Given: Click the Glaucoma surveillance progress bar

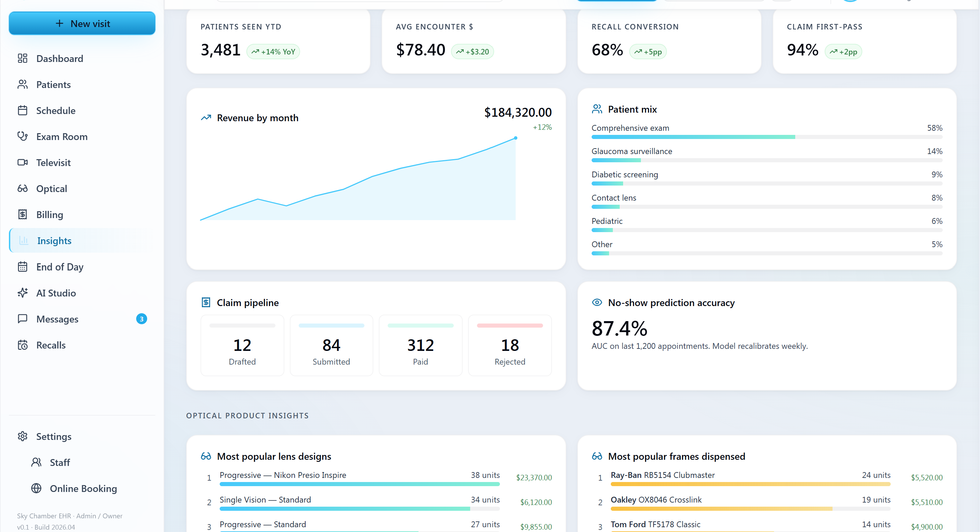Looking at the screenshot, I should coord(766,160).
